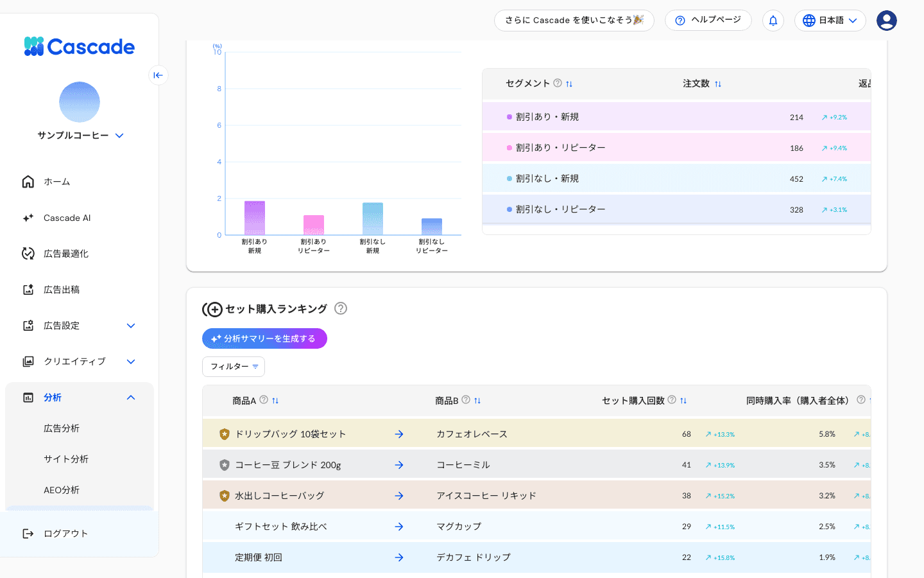Expand the クリエイティブ submenu chevron
Screen dimensions: 924x578
[131, 362]
